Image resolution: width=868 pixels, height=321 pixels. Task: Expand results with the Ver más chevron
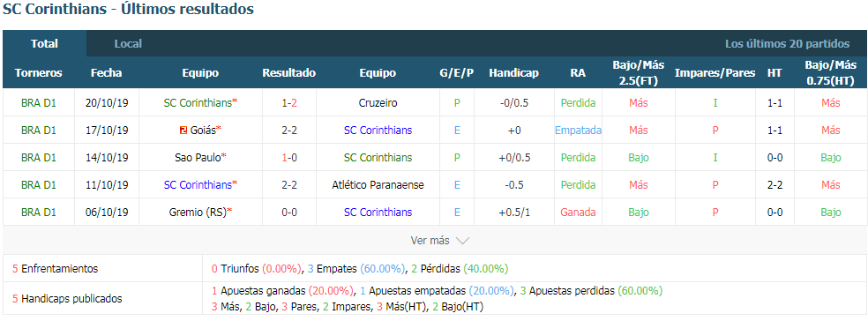[x=463, y=241]
